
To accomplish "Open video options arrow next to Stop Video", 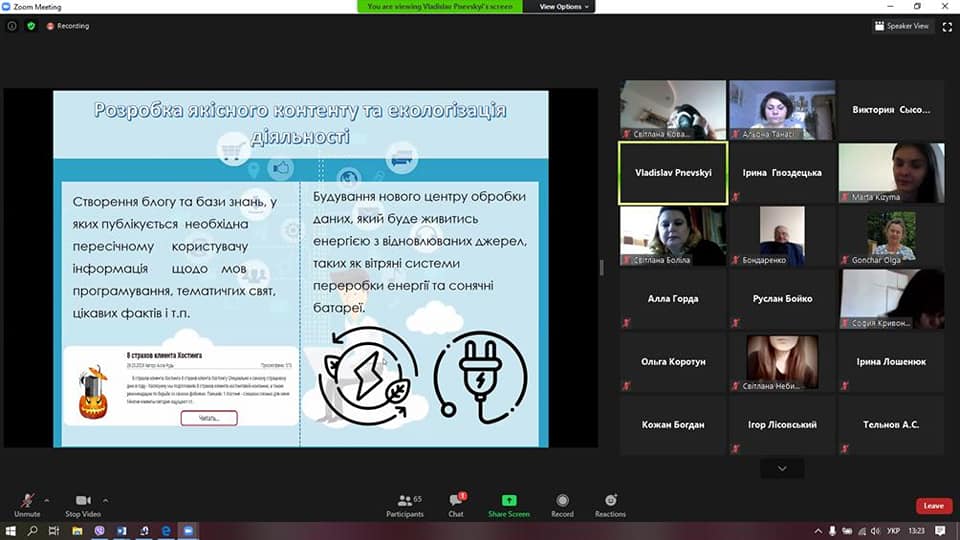I will [106, 500].
